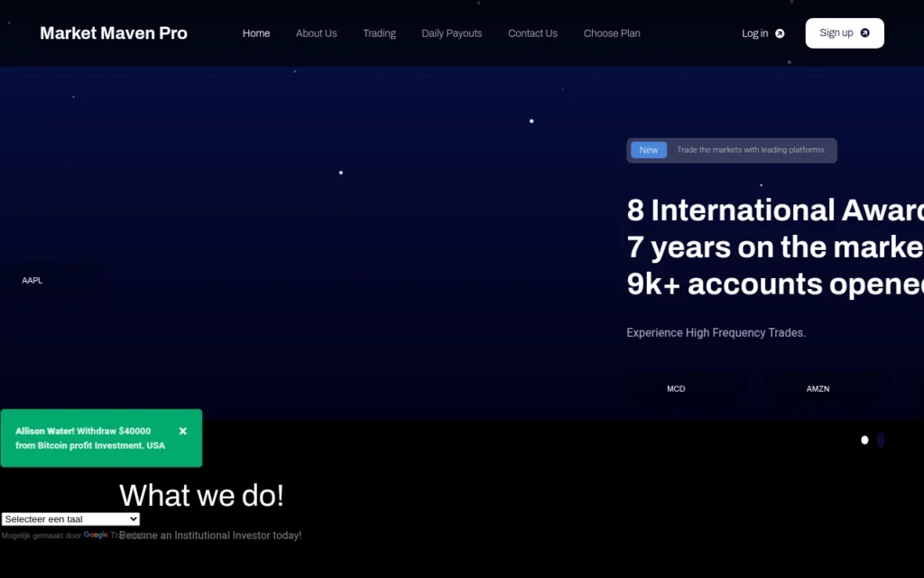Click the Log in link
924x578 pixels.
pyautogui.click(x=754, y=33)
